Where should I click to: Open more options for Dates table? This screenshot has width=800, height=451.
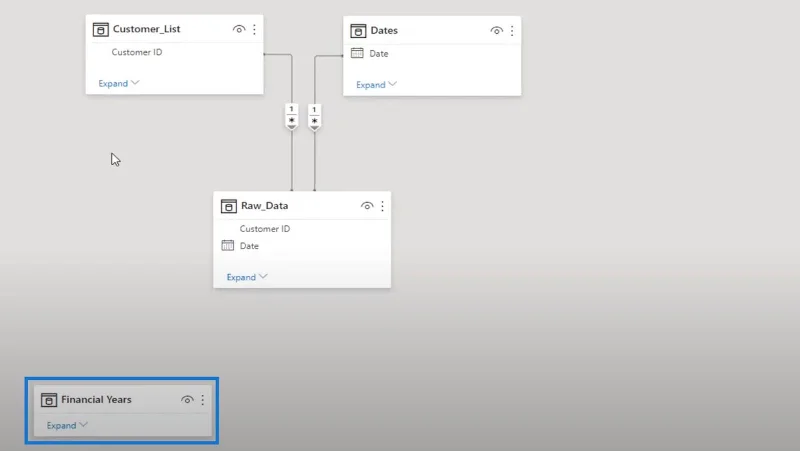[512, 31]
